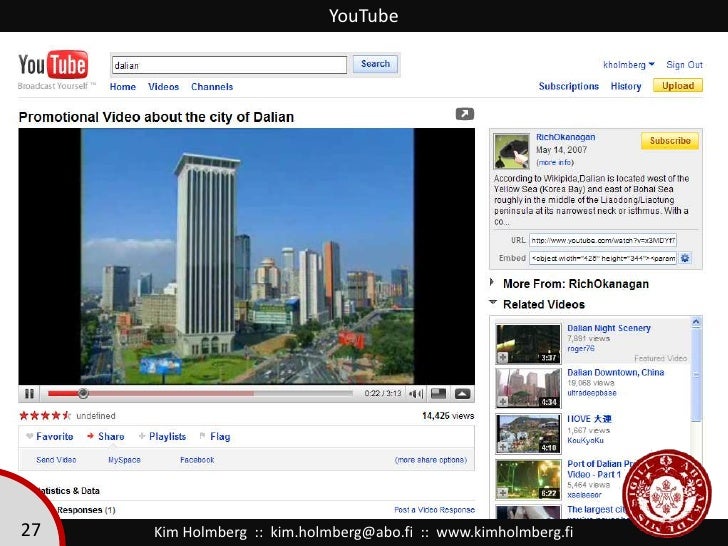Screen dimensions: 728x546
Task: Click the 14,426 views count
Action: pyautogui.click(x=448, y=416)
